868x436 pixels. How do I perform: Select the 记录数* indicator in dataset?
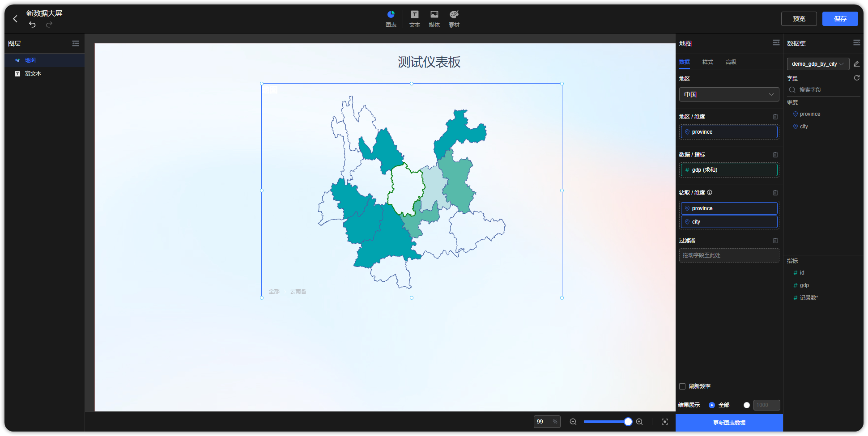[808, 298]
